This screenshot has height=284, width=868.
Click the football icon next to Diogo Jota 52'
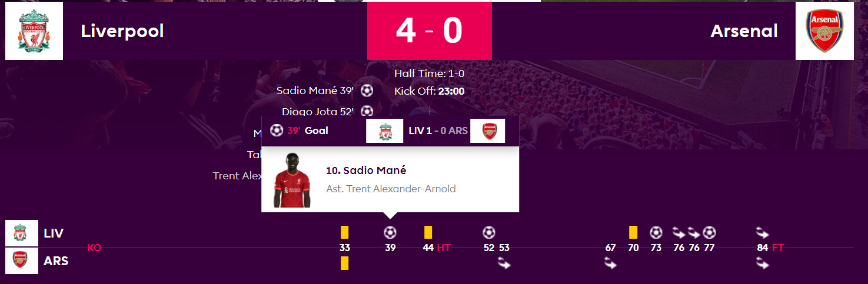tap(367, 111)
